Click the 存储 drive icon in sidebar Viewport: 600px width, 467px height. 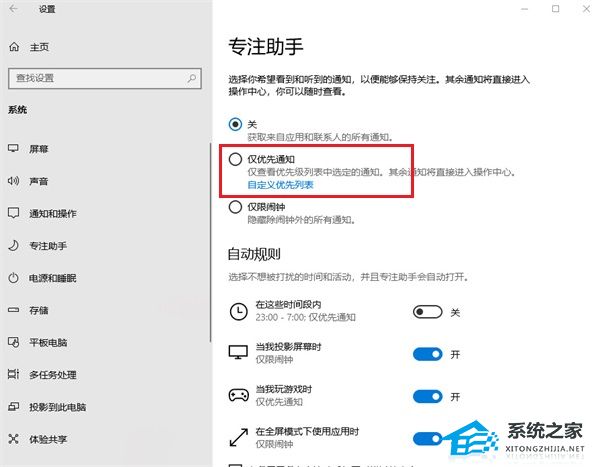click(x=13, y=310)
